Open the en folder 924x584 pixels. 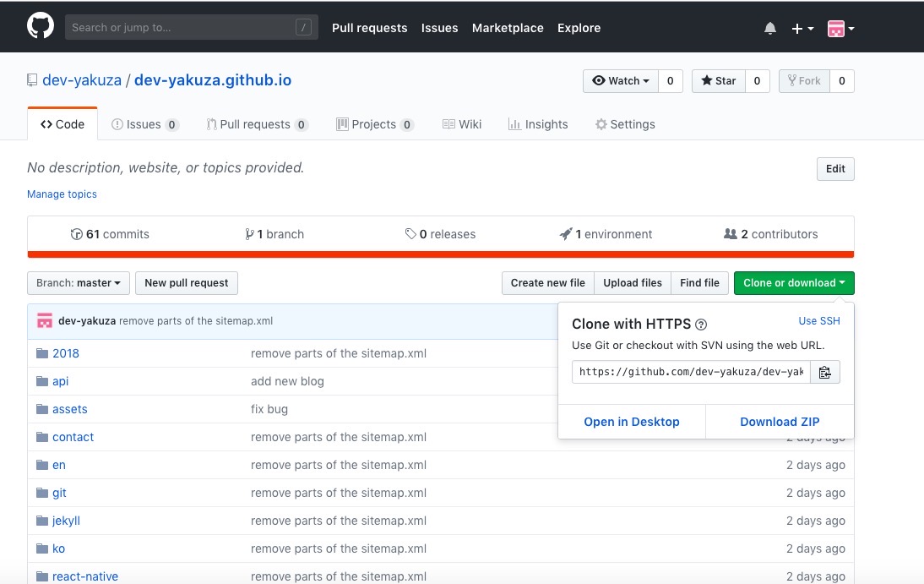(59, 465)
